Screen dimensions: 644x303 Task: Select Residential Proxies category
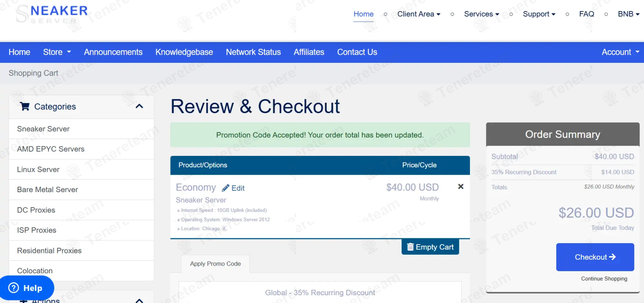click(81, 251)
